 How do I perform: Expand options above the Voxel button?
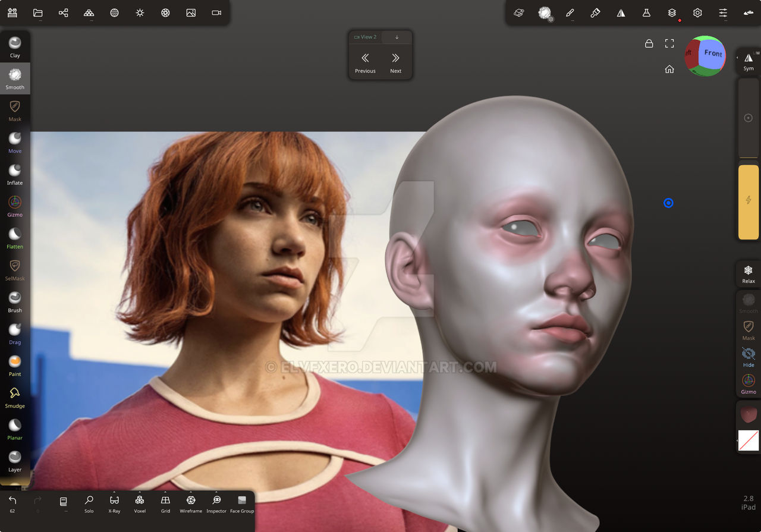140,492
